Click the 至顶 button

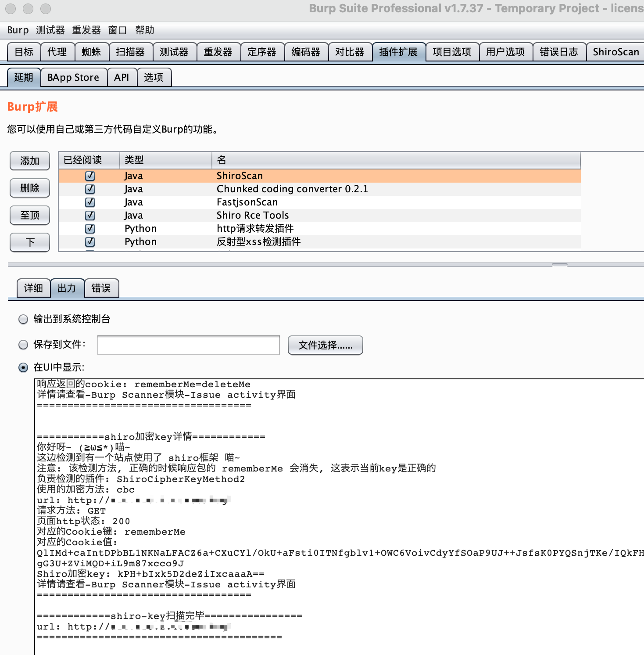tap(30, 215)
